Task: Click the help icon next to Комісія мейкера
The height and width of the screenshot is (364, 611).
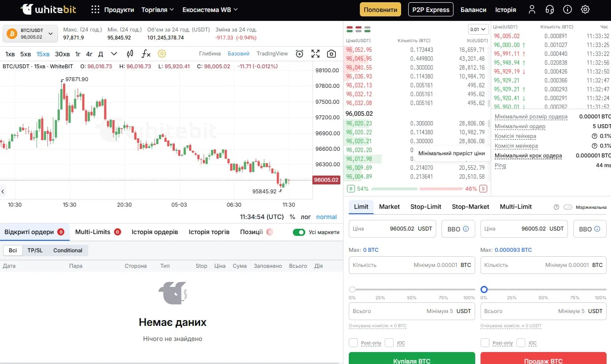Action: pos(595,145)
